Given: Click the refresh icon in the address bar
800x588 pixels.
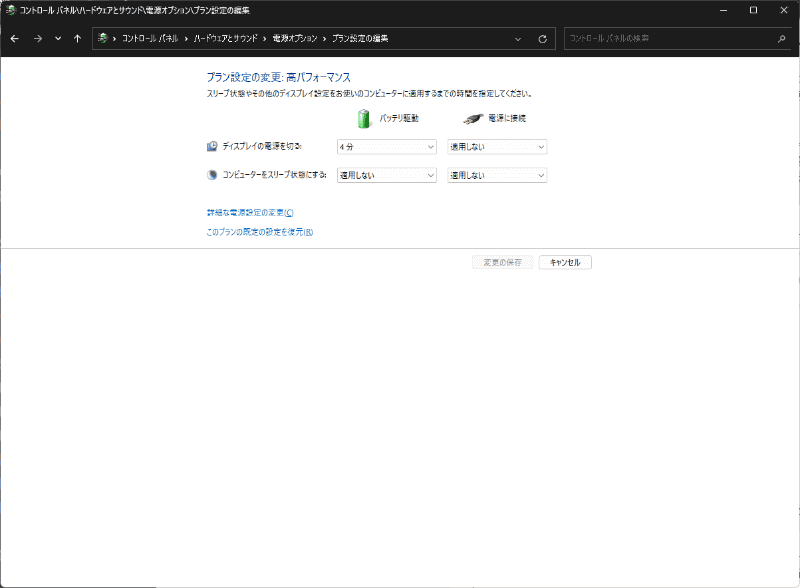Looking at the screenshot, I should click(541, 38).
